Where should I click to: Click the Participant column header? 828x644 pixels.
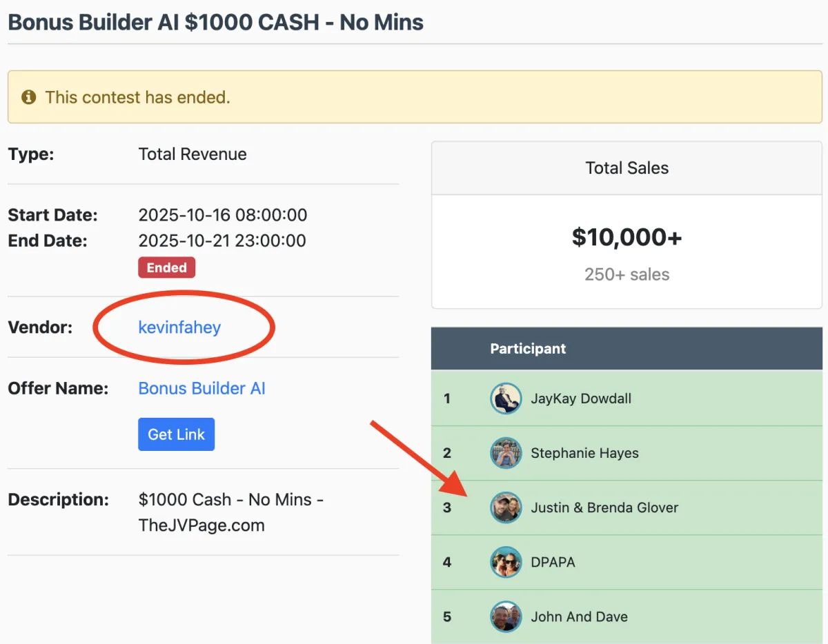pyautogui.click(x=528, y=349)
